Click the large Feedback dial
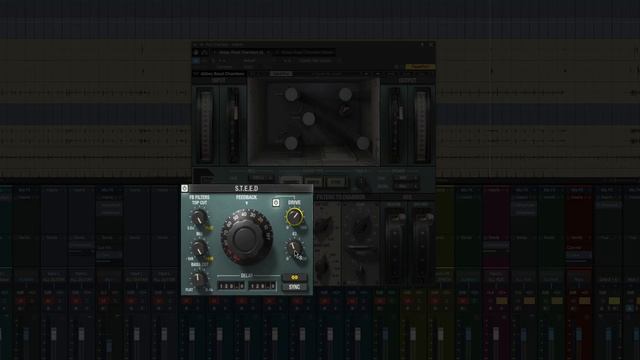This screenshot has height=360, width=640. pos(246,237)
